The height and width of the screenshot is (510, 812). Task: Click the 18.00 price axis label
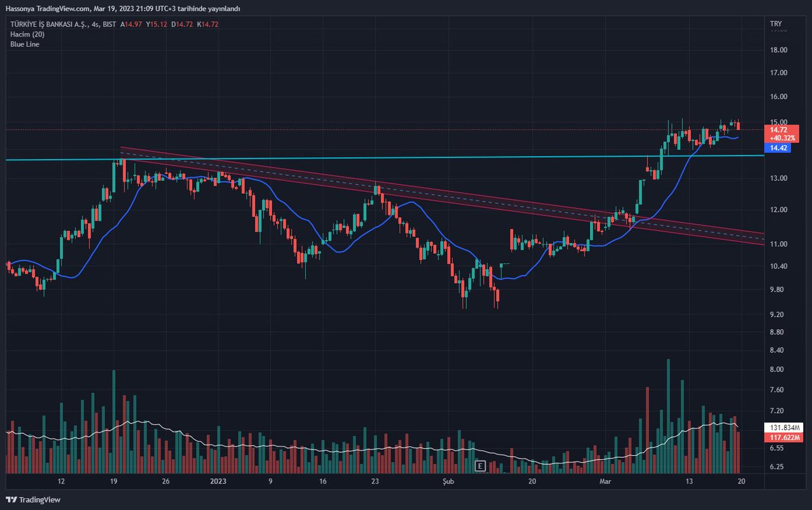click(778, 50)
